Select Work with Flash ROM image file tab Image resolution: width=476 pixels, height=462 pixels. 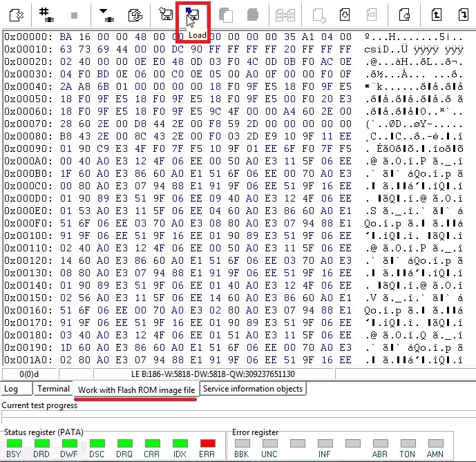coord(136,389)
